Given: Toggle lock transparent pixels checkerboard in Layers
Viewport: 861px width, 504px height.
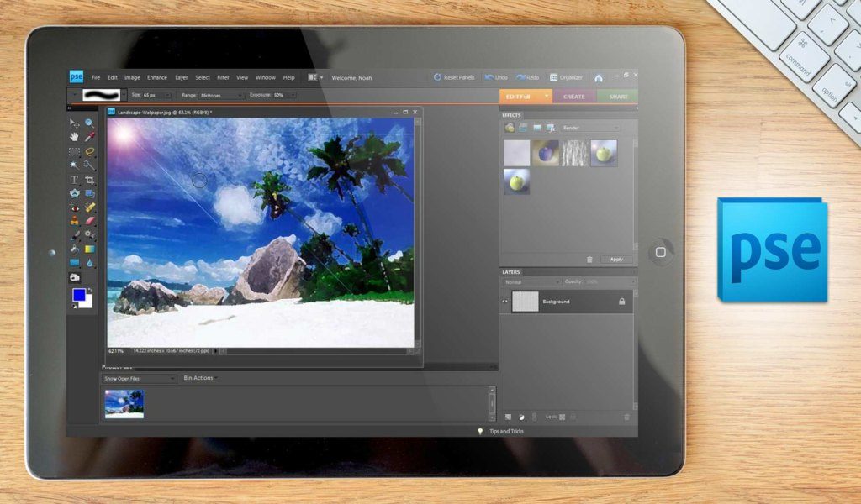Looking at the screenshot, I should coord(563,417).
